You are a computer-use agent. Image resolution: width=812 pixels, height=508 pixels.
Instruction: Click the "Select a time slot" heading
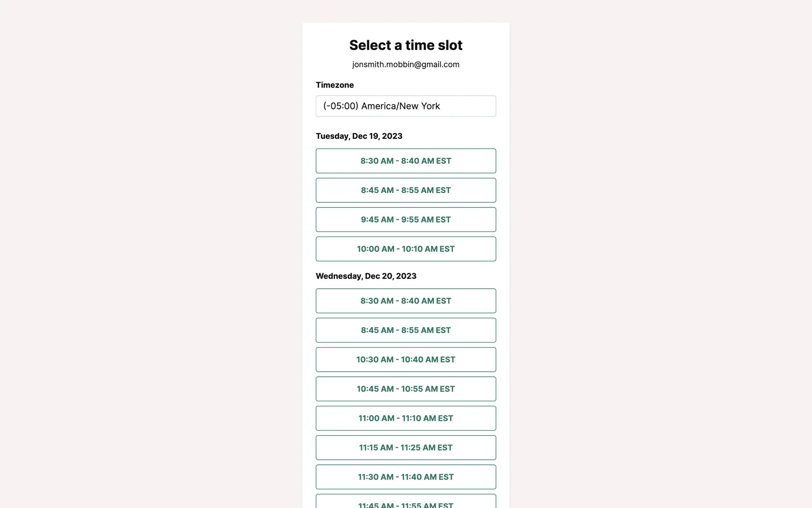pos(406,45)
